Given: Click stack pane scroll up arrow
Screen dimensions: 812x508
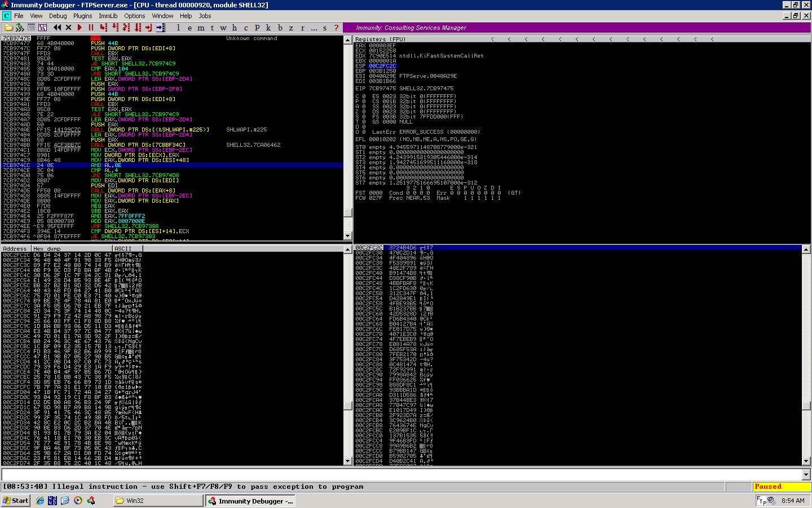Looking at the screenshot, I should [806, 249].
